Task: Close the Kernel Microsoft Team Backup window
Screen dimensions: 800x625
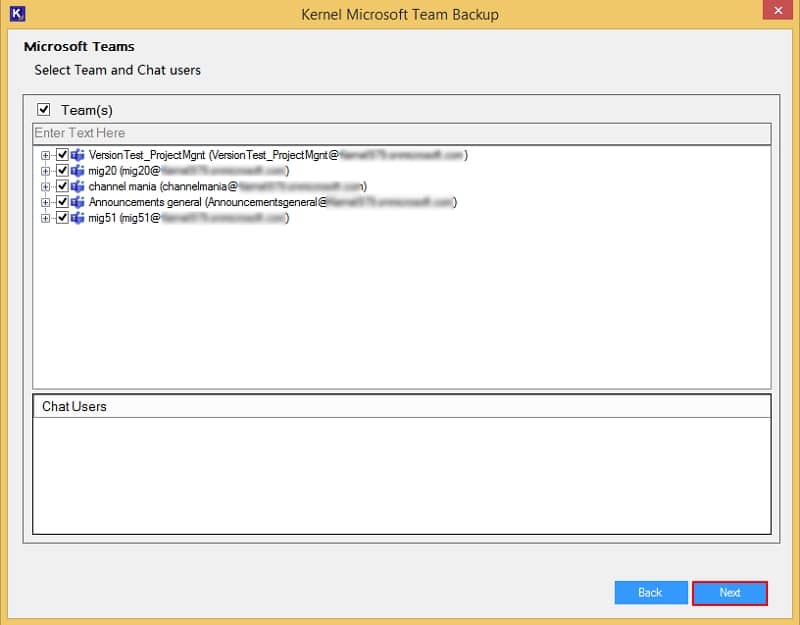Action: pyautogui.click(x=778, y=10)
